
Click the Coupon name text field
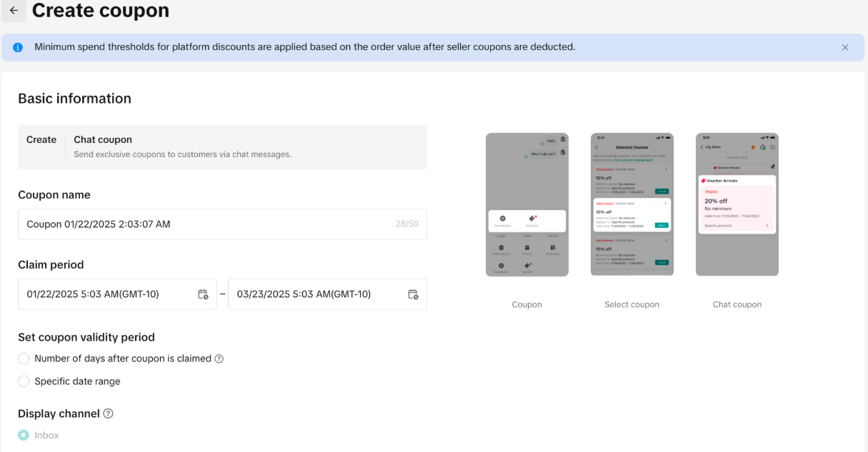tap(207, 224)
